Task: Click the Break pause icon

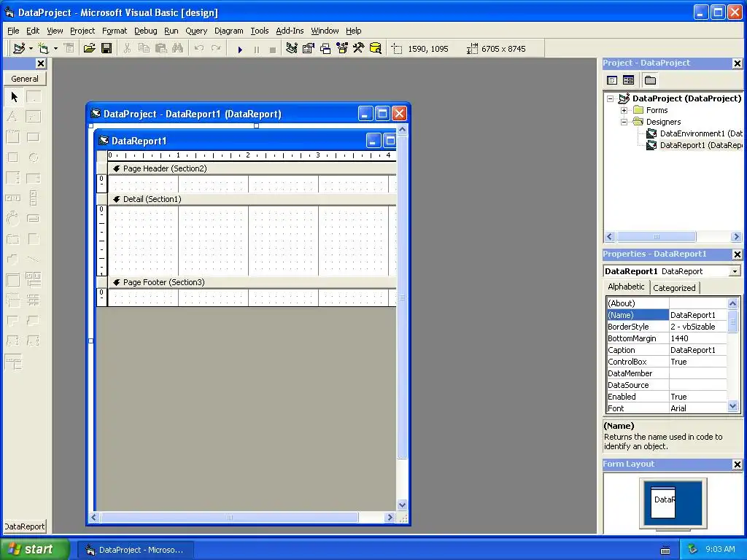Action: 256,49
